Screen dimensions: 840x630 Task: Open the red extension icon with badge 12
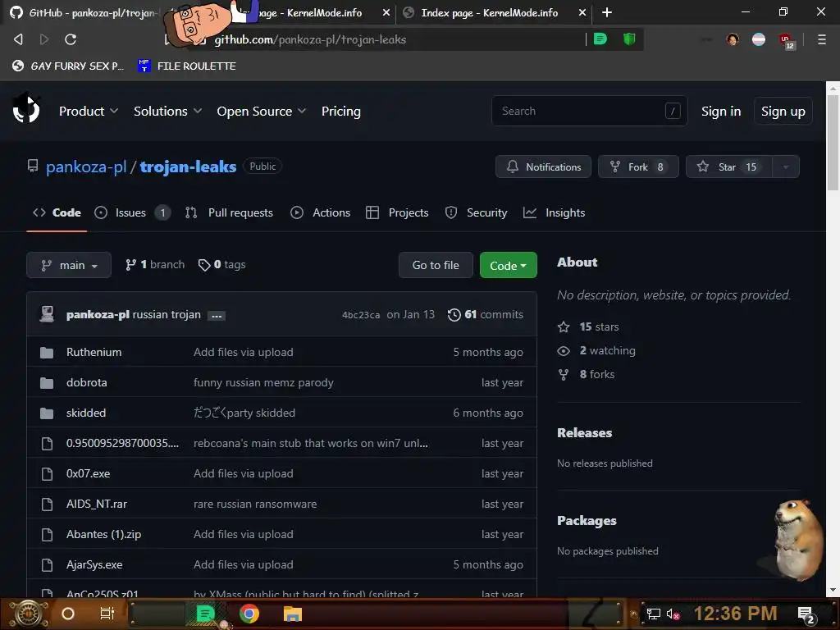click(786, 40)
